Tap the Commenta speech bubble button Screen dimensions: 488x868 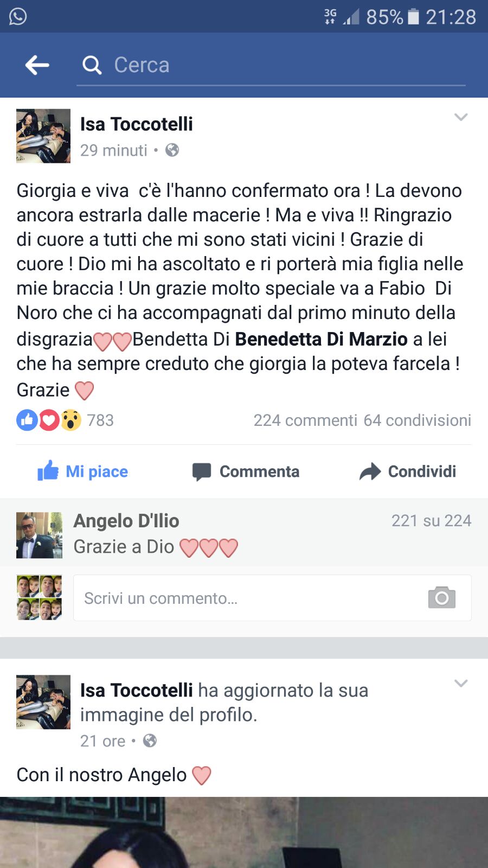pyautogui.click(x=246, y=471)
